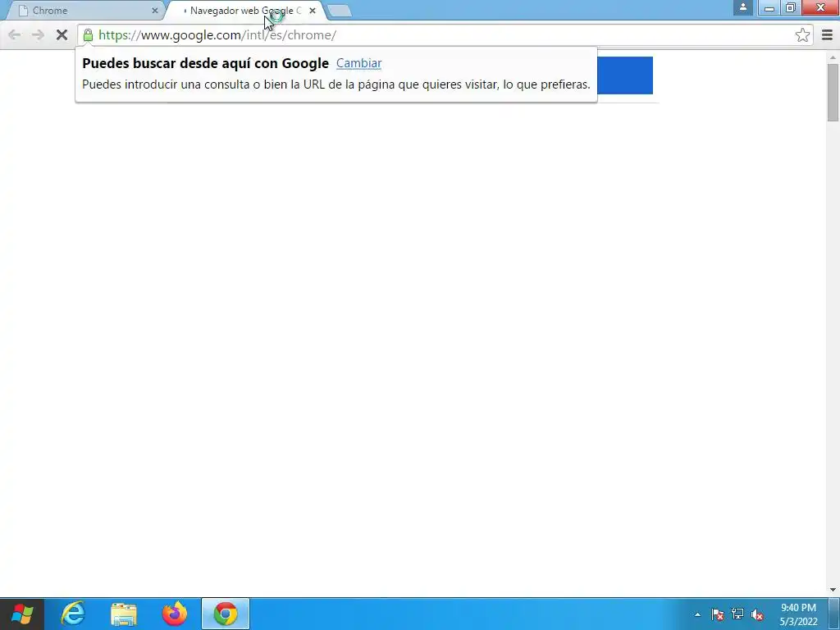
Task: Go back to the previous page
Action: tap(15, 35)
